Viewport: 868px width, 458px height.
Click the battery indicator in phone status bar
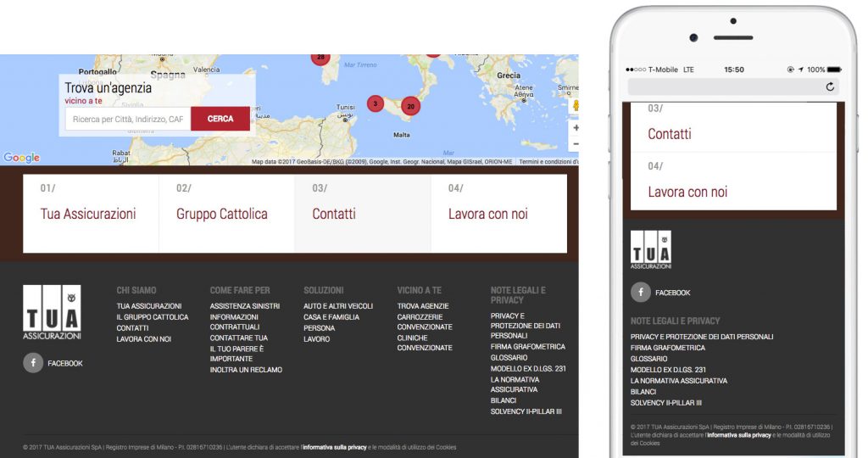coord(834,70)
